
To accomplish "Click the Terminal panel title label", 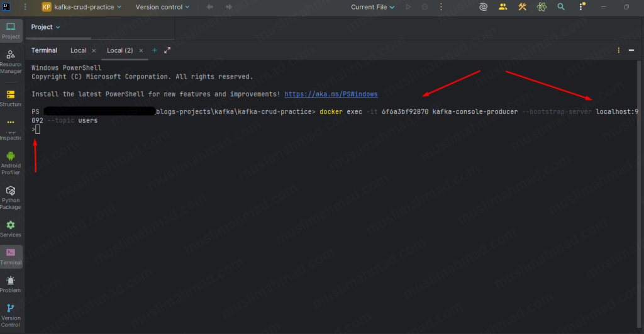I will coord(44,50).
